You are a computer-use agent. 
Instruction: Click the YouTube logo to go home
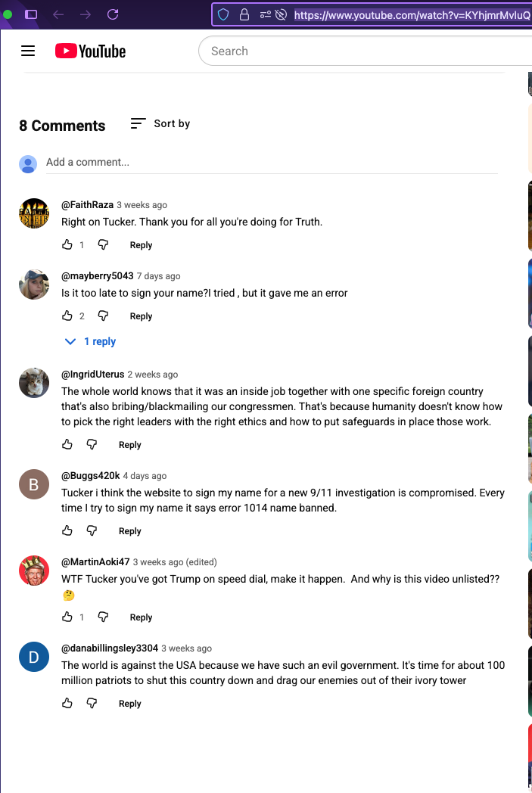tap(90, 51)
